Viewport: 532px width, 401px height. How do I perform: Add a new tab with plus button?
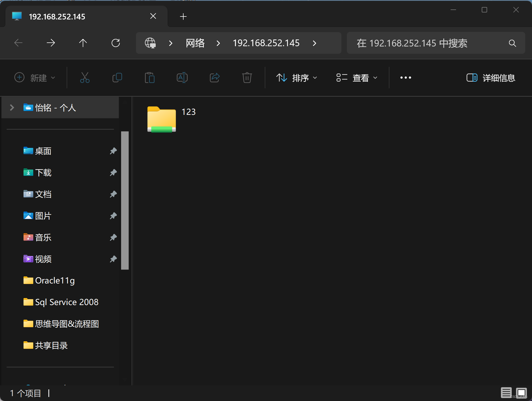(x=183, y=16)
